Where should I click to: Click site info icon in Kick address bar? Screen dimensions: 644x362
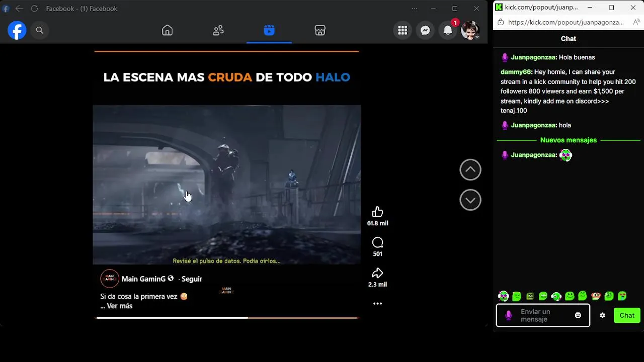(500, 22)
